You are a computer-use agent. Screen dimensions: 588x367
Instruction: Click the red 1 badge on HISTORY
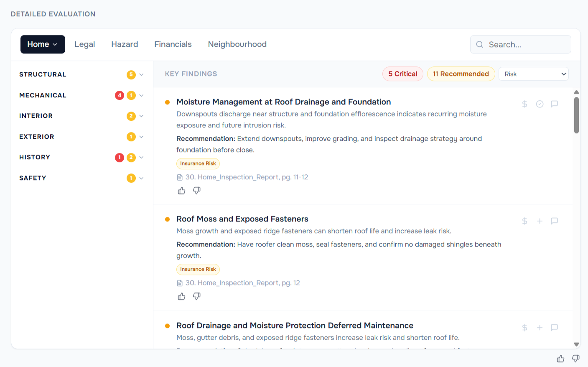pyautogui.click(x=120, y=158)
